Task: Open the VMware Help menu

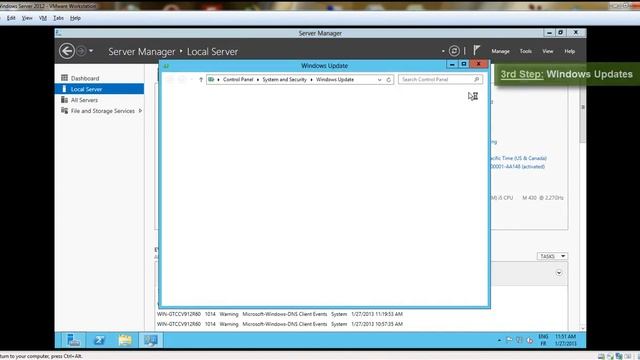Action: pos(75,18)
